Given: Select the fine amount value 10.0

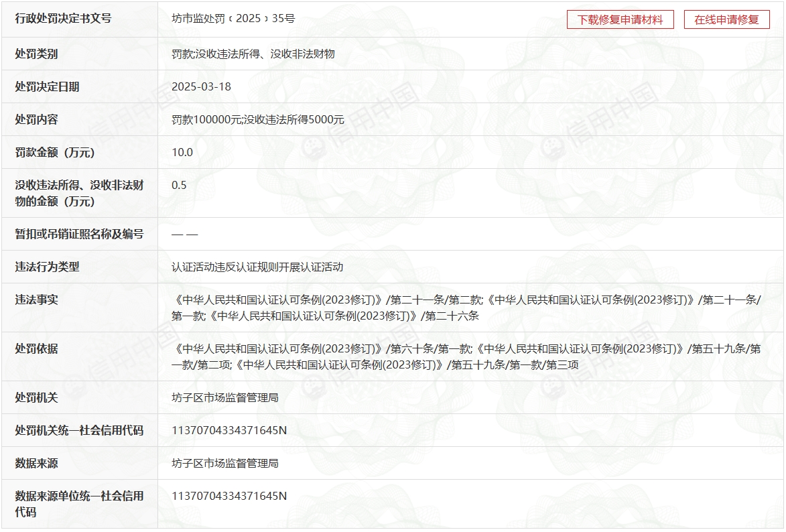Looking at the screenshot, I should [x=182, y=152].
